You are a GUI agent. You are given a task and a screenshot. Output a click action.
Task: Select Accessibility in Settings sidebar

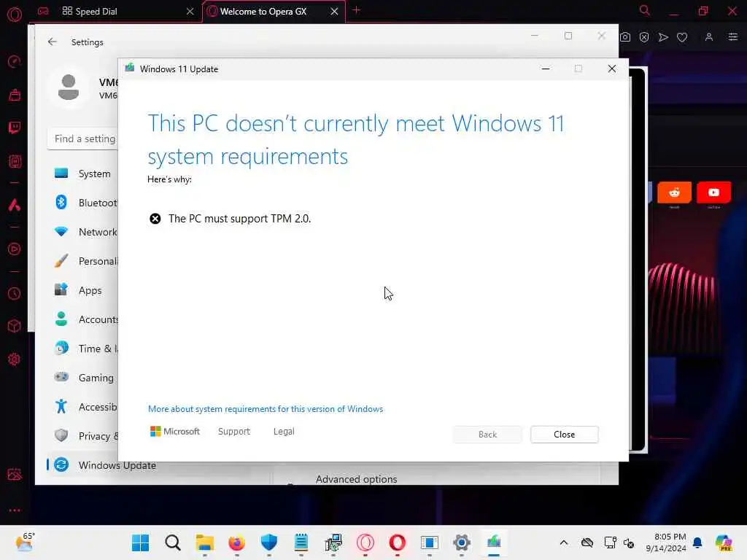[x=83, y=407]
